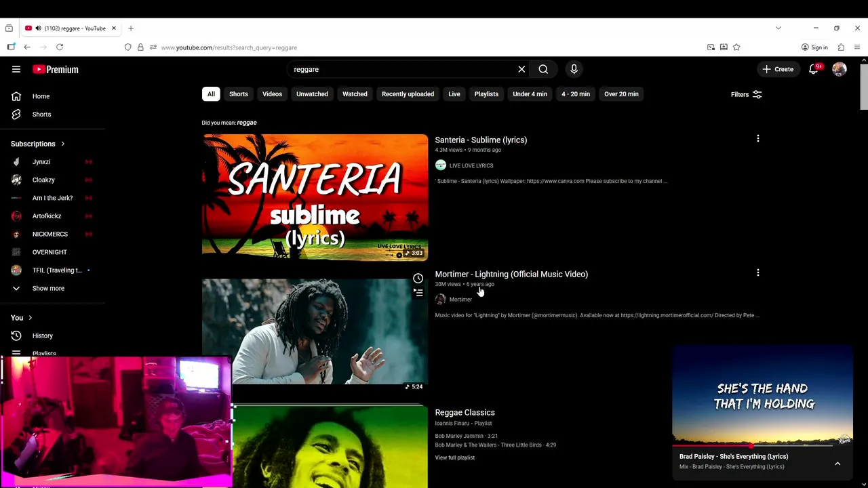Viewport: 868px width, 488px height.
Task: Open more options for Mortimer Lightning video
Action: tap(757, 273)
